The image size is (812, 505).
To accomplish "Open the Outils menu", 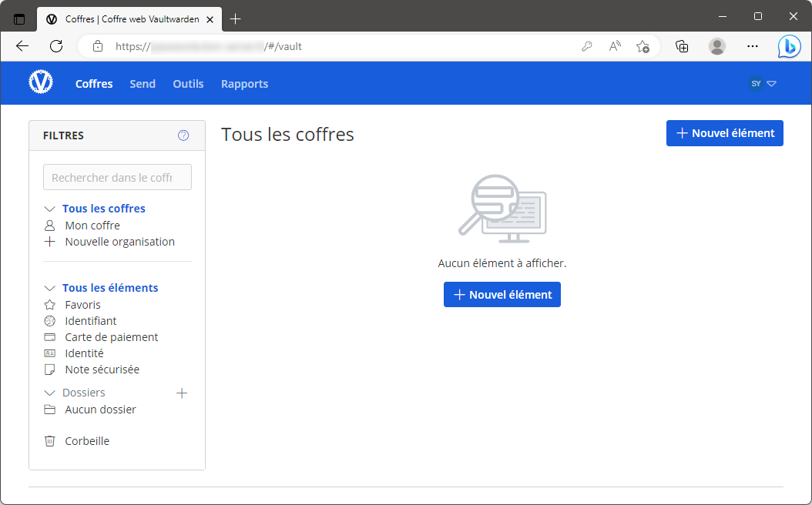I will (x=188, y=84).
